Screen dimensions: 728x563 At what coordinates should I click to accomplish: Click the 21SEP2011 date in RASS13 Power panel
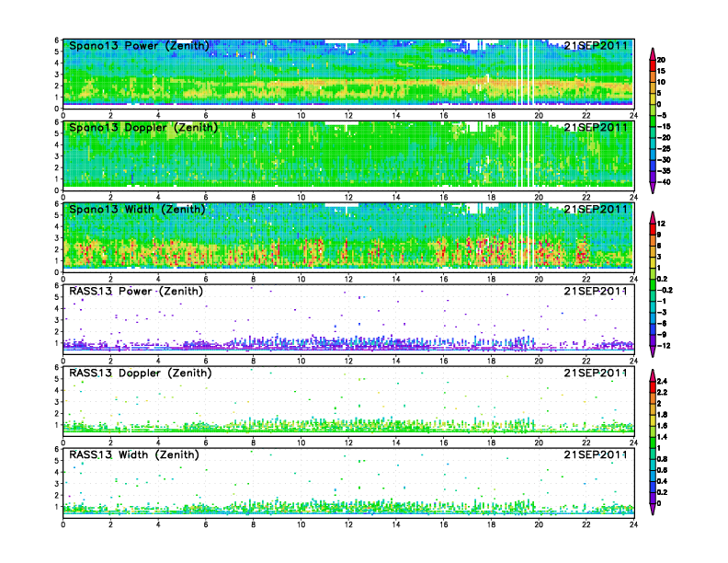pyautogui.click(x=596, y=292)
